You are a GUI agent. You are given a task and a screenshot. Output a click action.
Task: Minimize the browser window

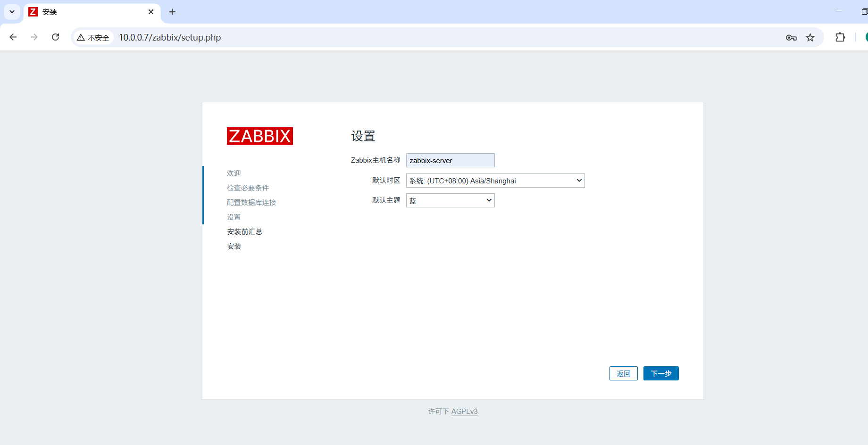coord(838,11)
